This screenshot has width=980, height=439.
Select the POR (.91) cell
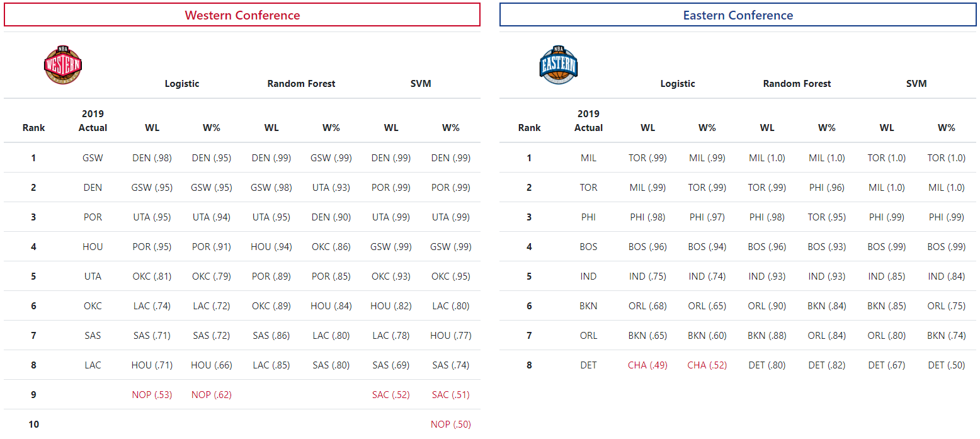point(212,247)
